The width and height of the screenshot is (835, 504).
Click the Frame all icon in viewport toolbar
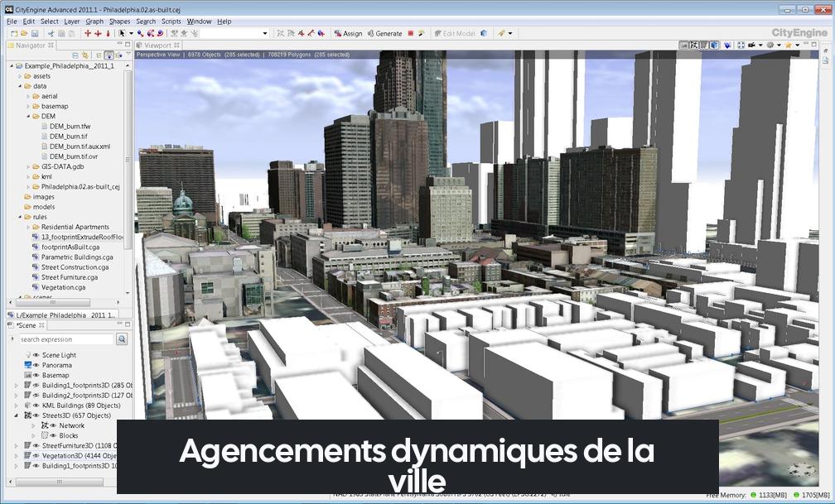point(741,46)
